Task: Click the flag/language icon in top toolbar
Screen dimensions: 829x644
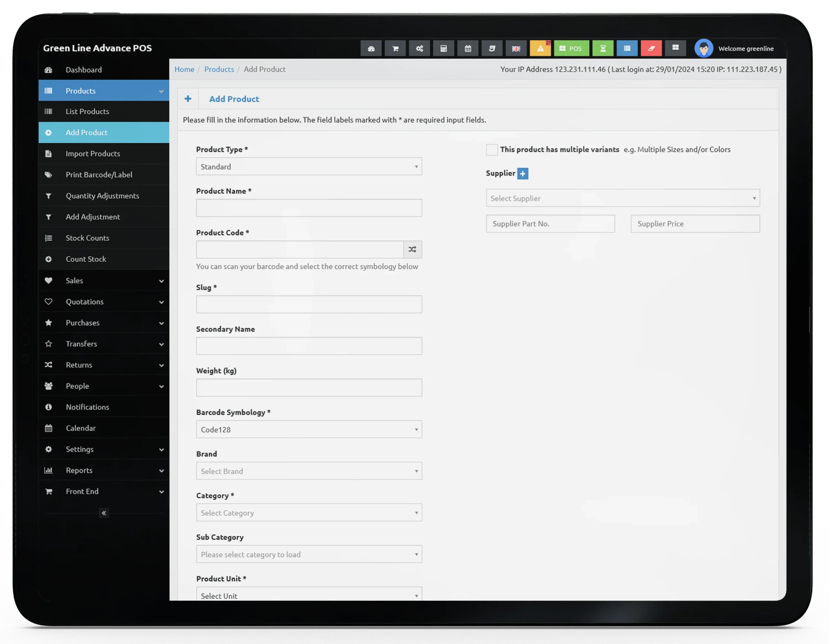Action: pos(516,48)
